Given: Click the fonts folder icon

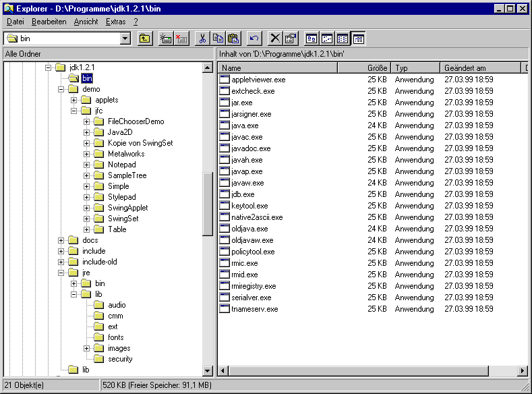Looking at the screenshot, I should pos(98,337).
